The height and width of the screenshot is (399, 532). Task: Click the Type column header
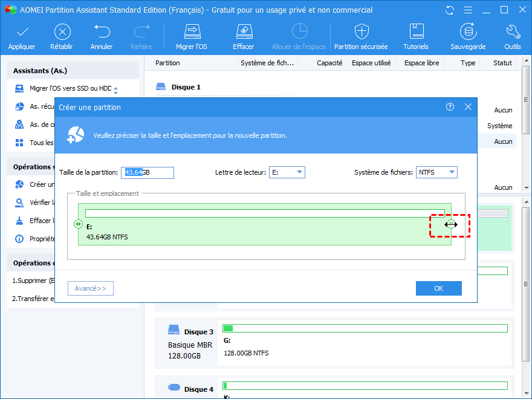click(x=468, y=63)
